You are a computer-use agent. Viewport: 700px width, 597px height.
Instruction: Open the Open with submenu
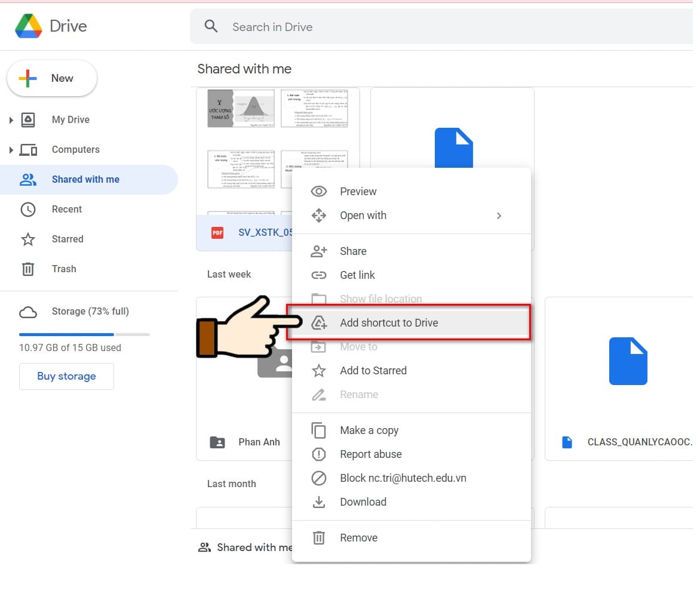click(363, 216)
